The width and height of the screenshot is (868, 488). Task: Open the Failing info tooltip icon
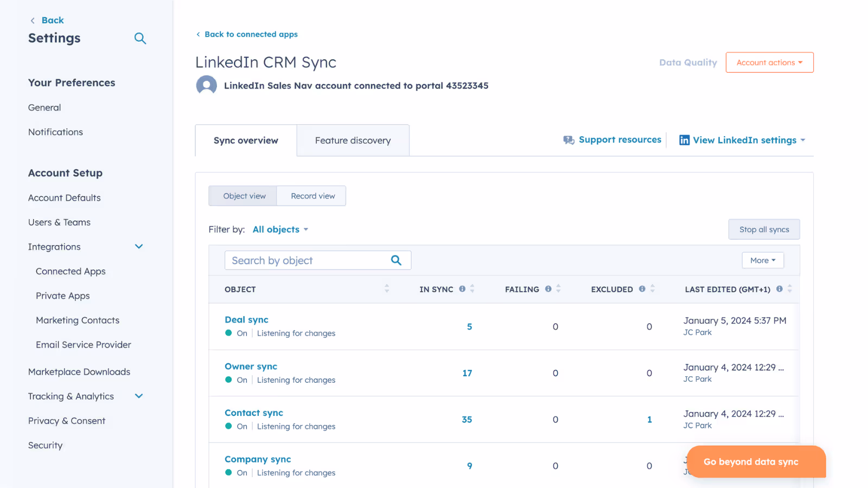coord(548,289)
